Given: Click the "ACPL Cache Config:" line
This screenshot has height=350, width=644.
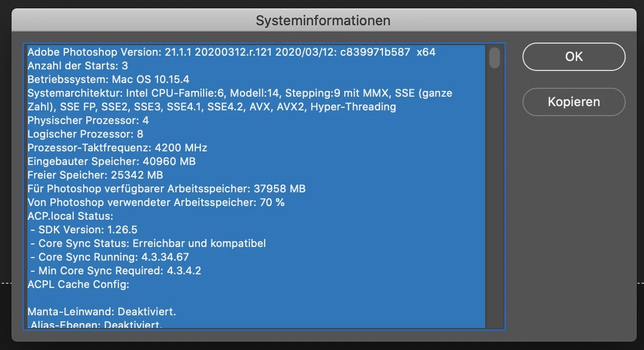Looking at the screenshot, I should (x=78, y=284).
